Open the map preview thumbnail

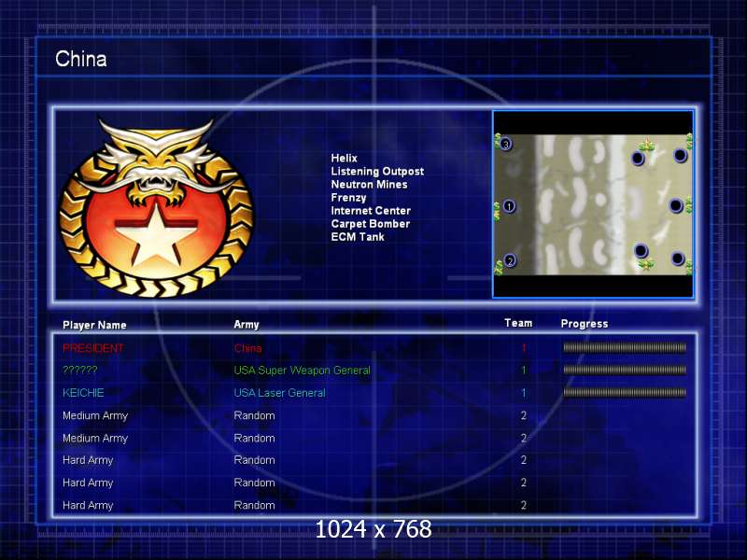click(593, 204)
